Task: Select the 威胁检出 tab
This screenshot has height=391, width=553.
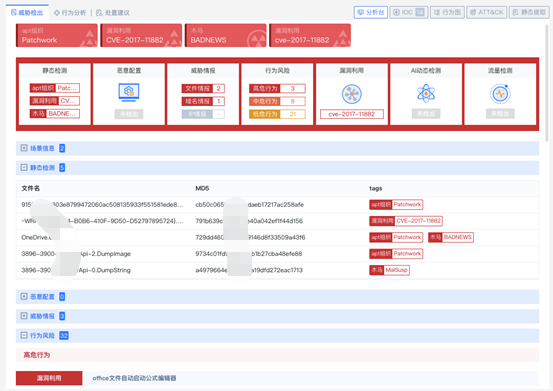Action: (27, 13)
